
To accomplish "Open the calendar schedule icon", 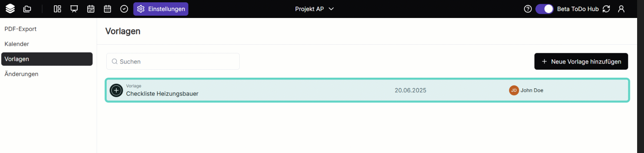I will click(x=91, y=9).
